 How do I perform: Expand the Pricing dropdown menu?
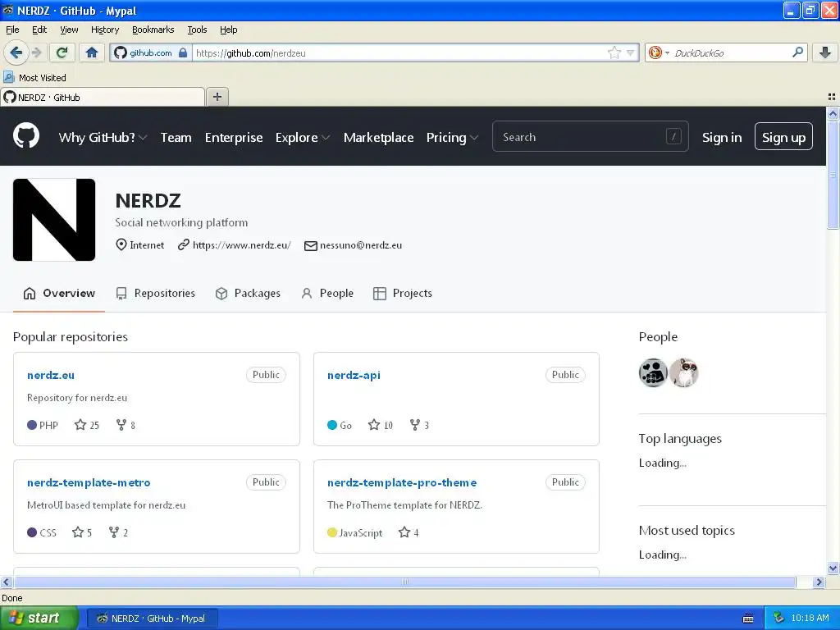coord(452,138)
